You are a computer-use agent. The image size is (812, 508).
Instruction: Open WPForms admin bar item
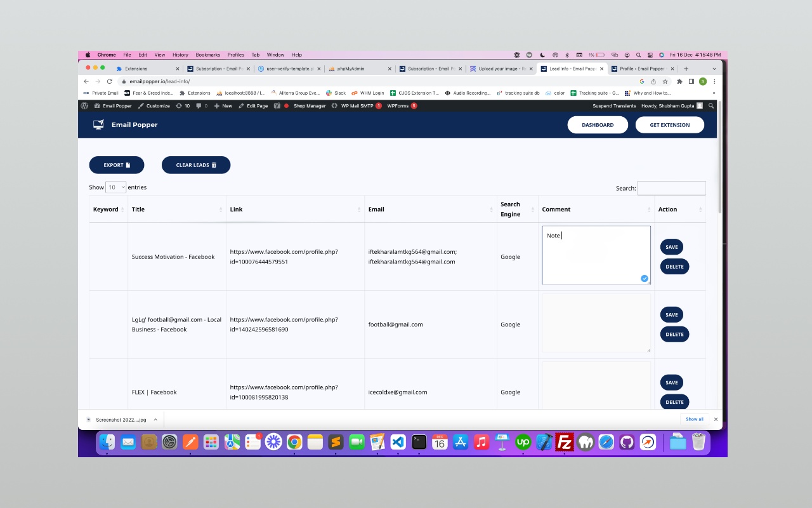(x=402, y=106)
